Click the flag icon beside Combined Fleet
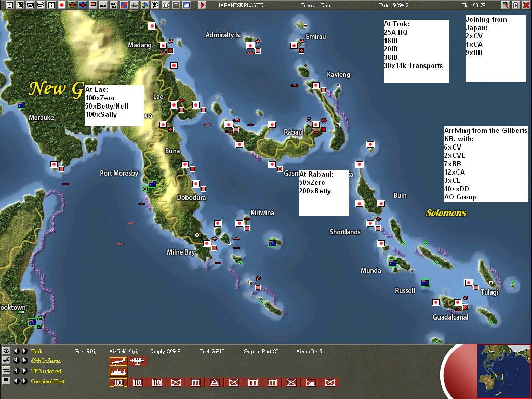 coord(6,381)
